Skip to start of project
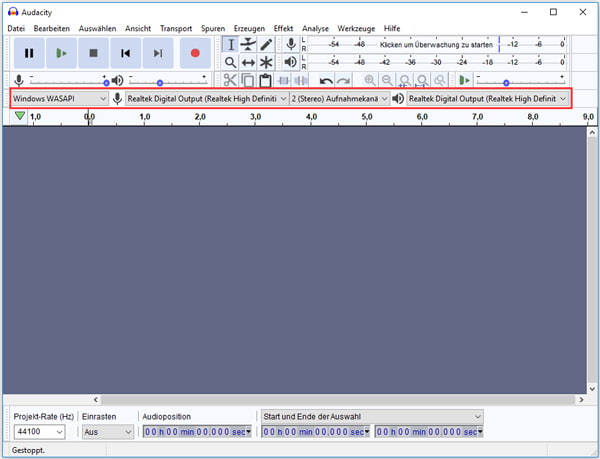This screenshot has height=459, width=600. [x=126, y=53]
